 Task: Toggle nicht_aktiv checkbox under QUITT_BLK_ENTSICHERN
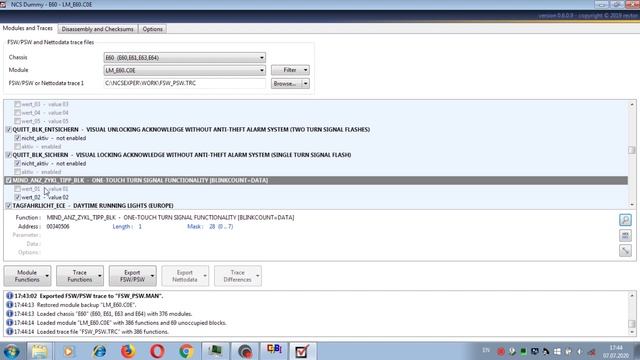point(18,138)
